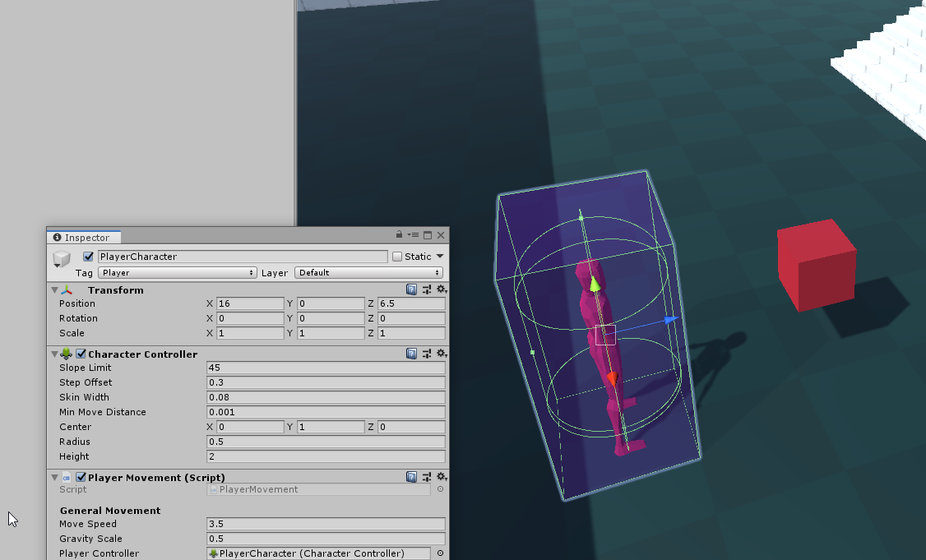Open the Static flags dropdown arrow
926x560 pixels.
(440, 257)
